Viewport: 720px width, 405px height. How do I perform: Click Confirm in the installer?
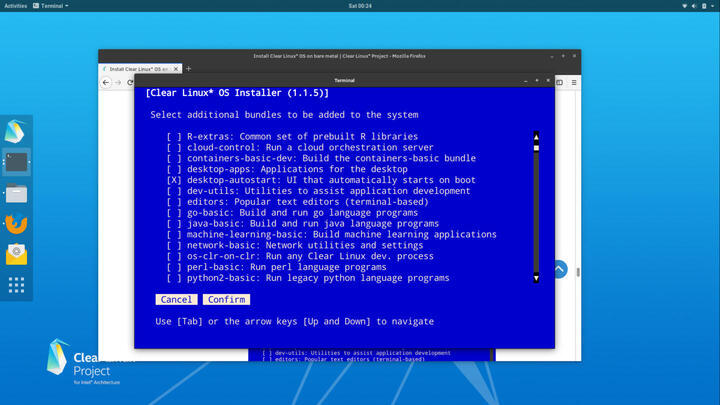click(226, 299)
